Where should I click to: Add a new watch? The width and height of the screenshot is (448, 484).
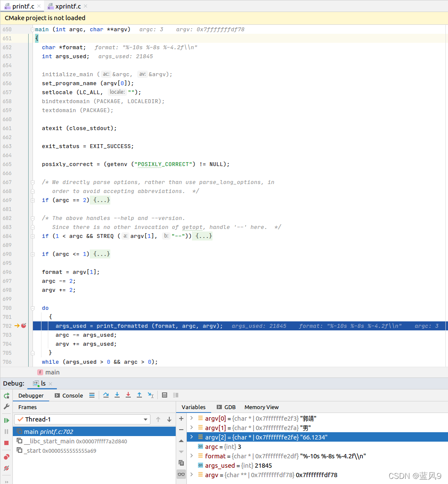181,419
